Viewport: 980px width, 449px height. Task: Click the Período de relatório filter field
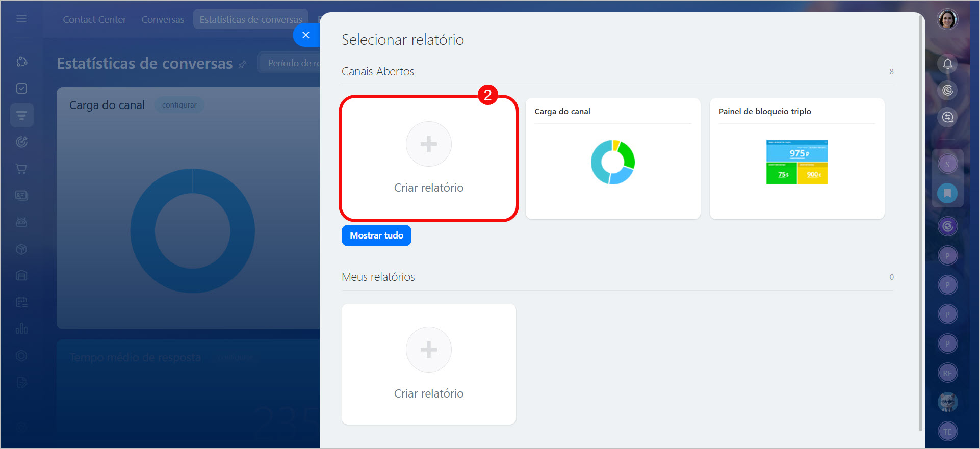[x=289, y=63]
